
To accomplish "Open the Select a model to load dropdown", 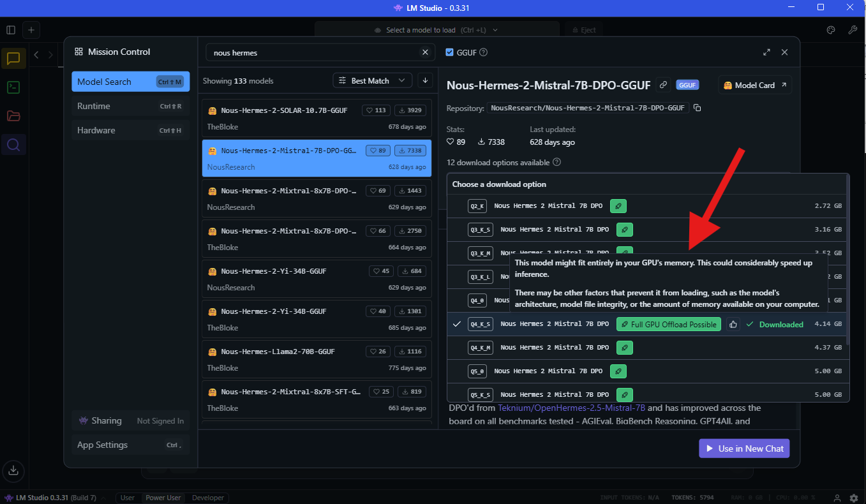I will click(437, 30).
